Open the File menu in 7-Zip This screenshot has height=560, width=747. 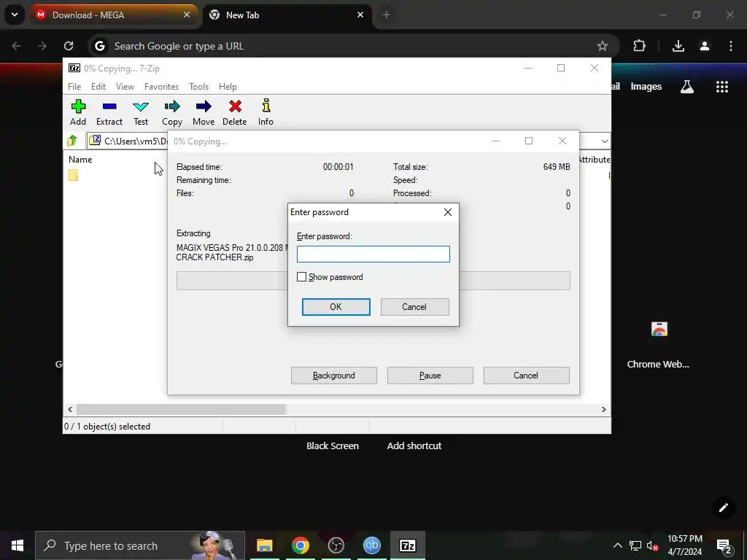(74, 86)
